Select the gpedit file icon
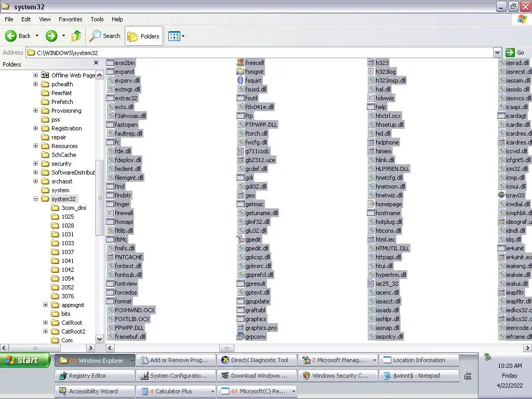This screenshot has height=399, width=532. (x=240, y=239)
